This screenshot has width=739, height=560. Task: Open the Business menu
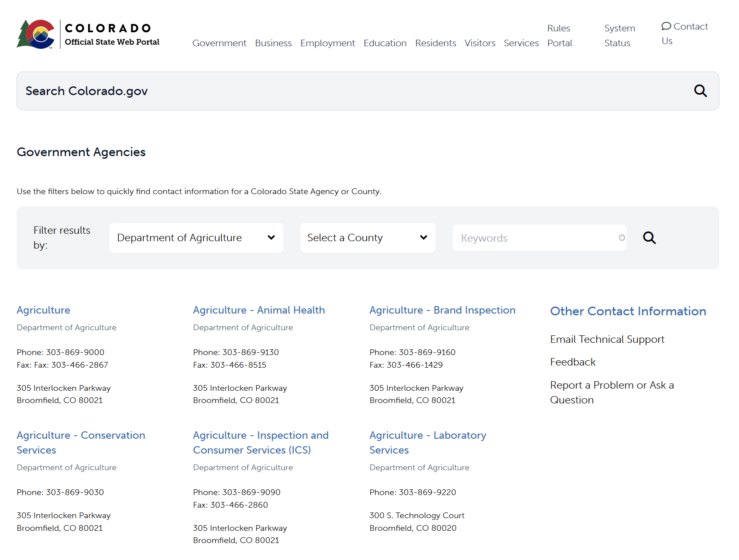pos(273,43)
